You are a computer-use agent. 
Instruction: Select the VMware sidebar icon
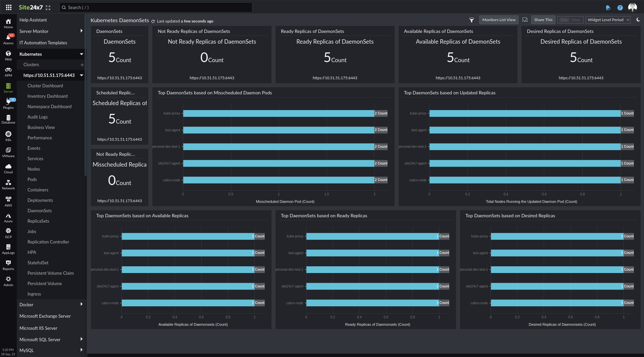8,150
